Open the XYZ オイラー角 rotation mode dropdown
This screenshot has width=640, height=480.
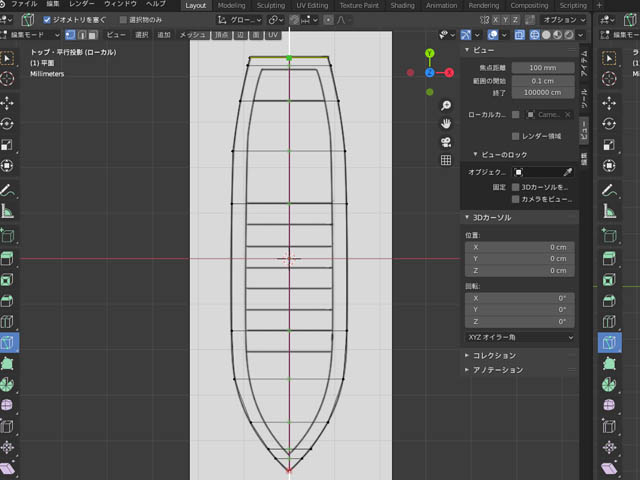click(x=520, y=337)
